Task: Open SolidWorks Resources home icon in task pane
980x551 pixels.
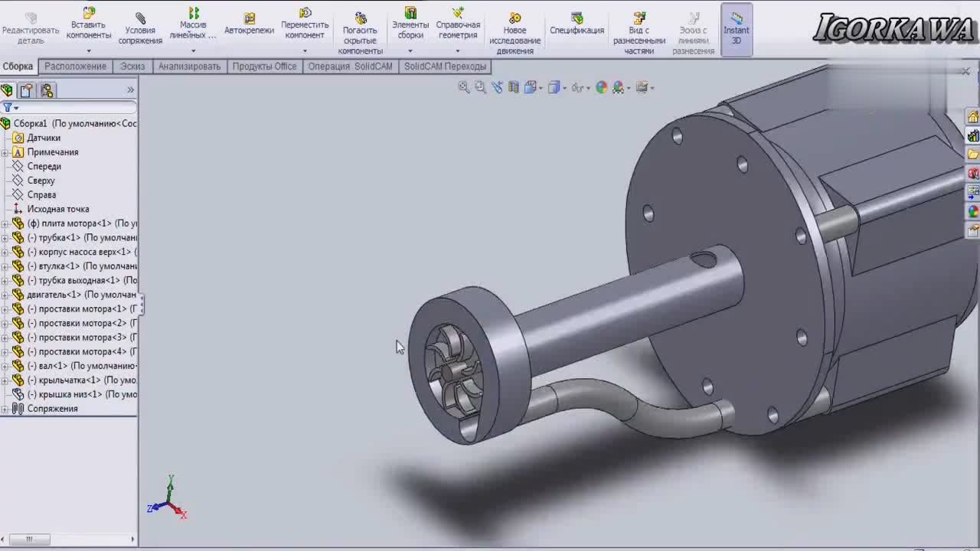Action: 973,117
